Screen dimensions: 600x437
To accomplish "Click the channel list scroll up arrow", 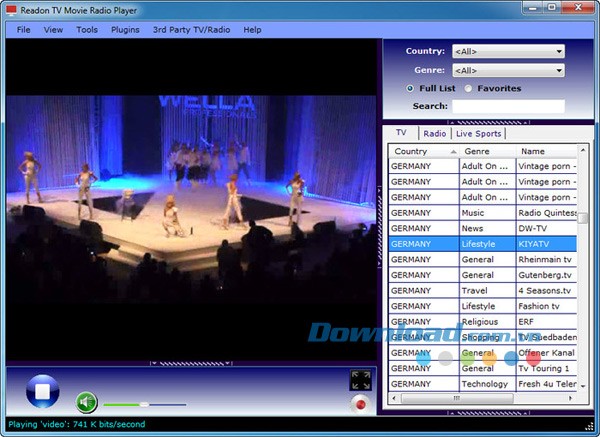I will coord(583,150).
